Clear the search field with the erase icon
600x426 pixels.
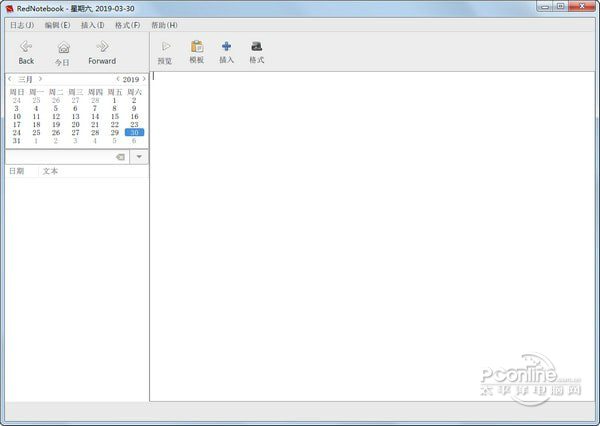[120, 157]
